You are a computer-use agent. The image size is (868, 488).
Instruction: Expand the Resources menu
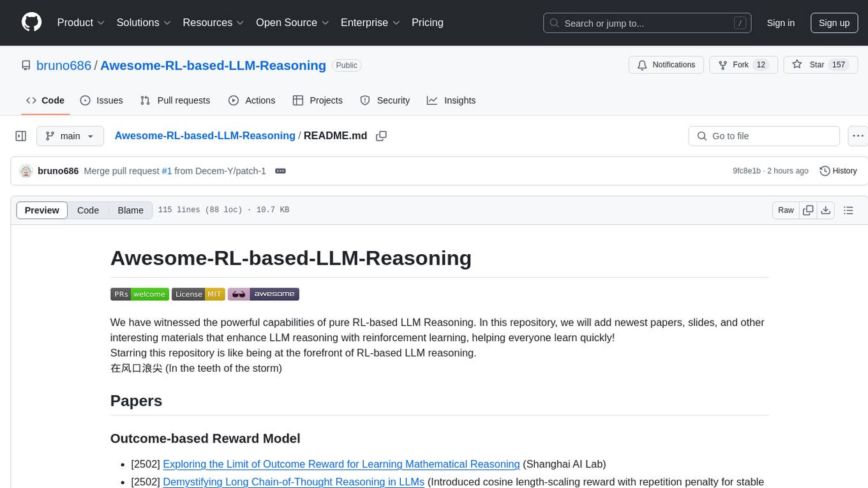[213, 22]
